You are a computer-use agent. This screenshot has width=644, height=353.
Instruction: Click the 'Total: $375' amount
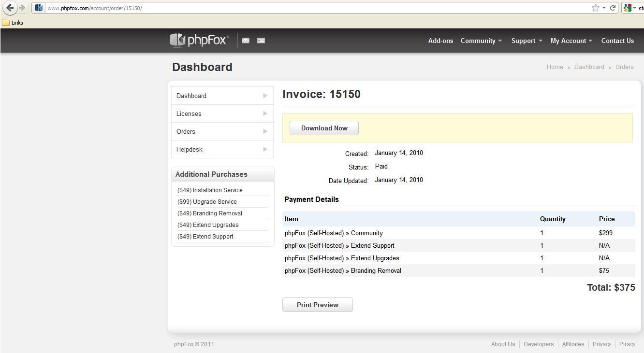click(611, 287)
